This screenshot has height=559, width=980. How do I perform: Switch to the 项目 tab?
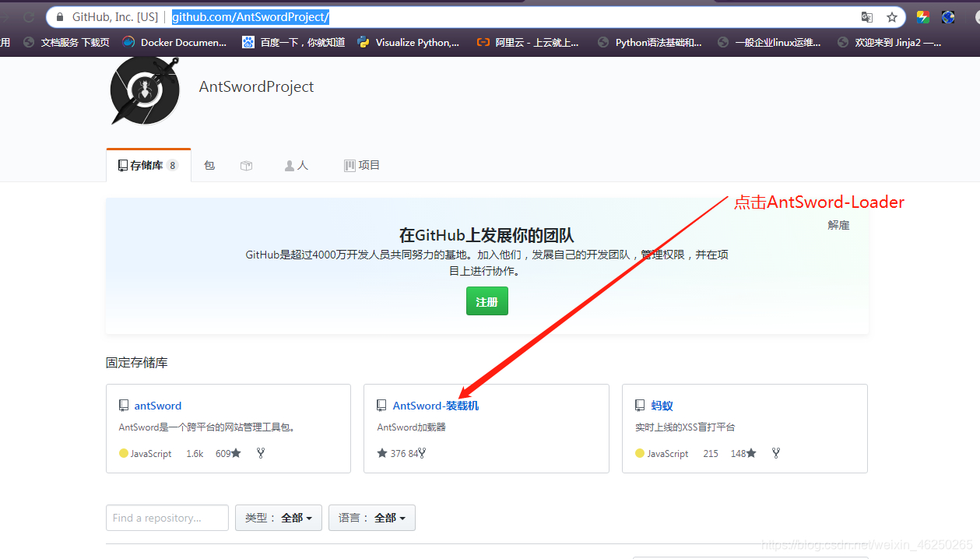[362, 165]
